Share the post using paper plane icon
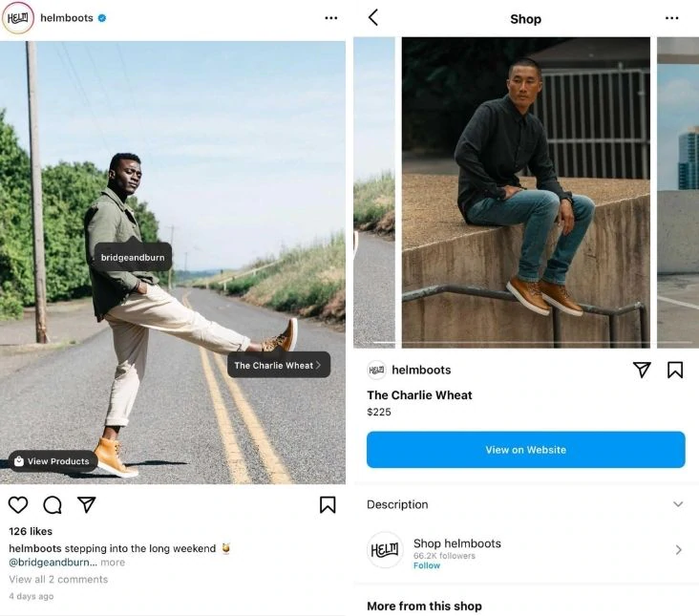Screen dimensions: 699x616 (x=87, y=504)
